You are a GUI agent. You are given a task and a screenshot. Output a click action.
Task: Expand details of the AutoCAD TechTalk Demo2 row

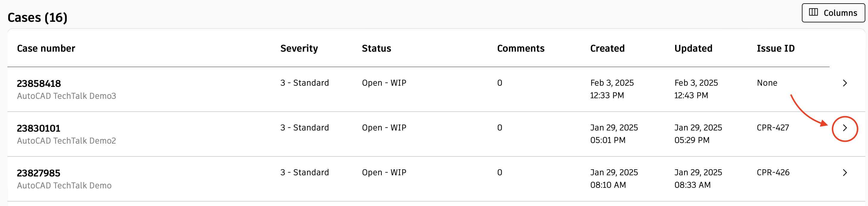click(845, 128)
